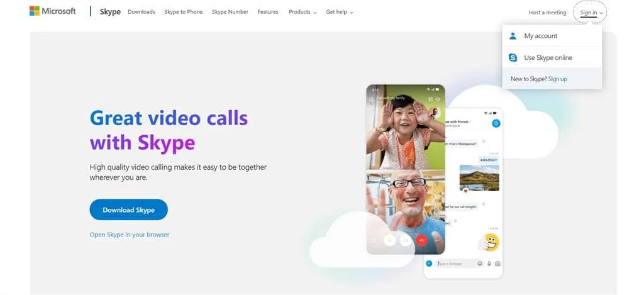Screen dimensions: 644x295
Task: Click Host a meeting link
Action: click(x=547, y=13)
